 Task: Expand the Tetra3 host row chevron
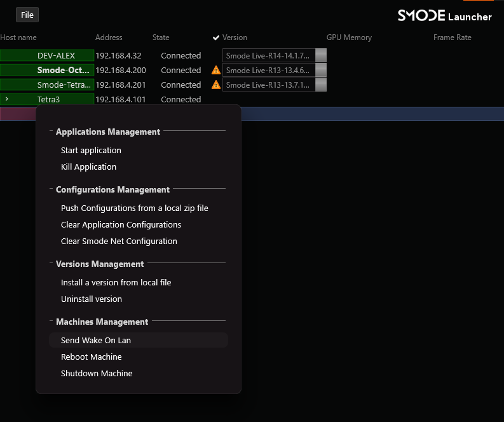(x=6, y=99)
